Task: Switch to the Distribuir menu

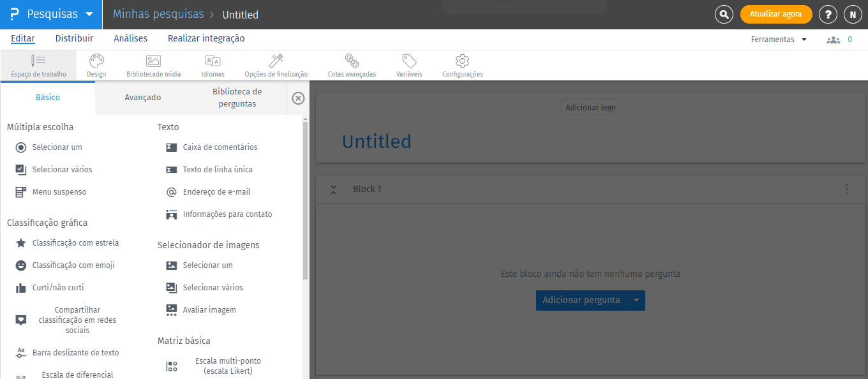Action: pos(74,38)
